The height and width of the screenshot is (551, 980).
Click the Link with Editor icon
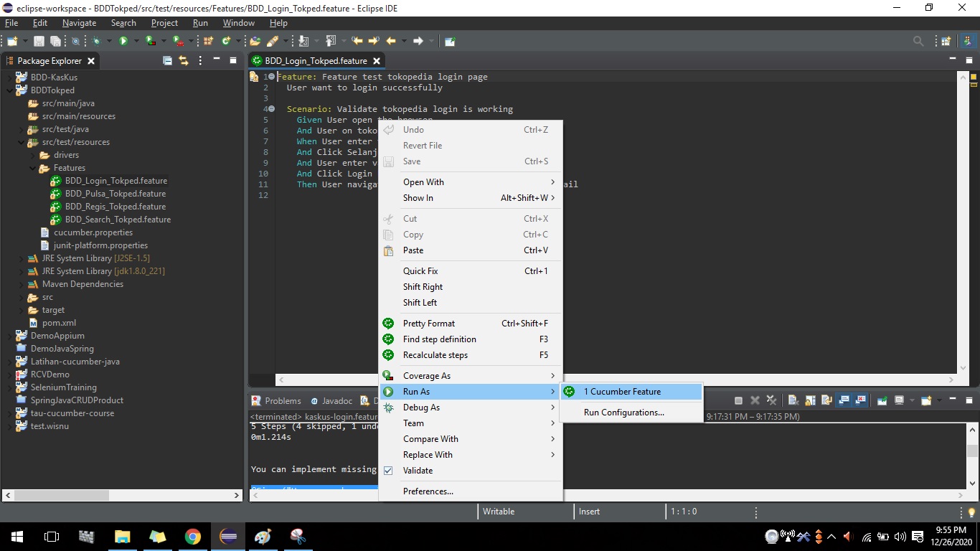pos(183,61)
